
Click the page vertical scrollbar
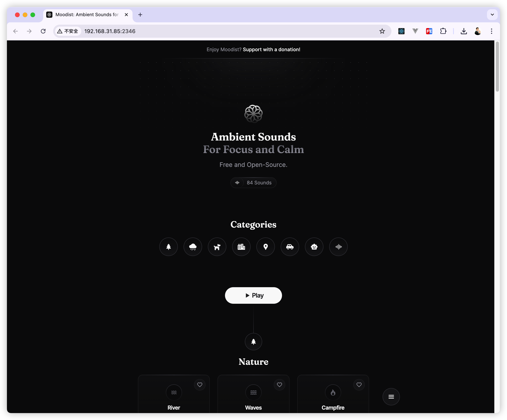497,67
